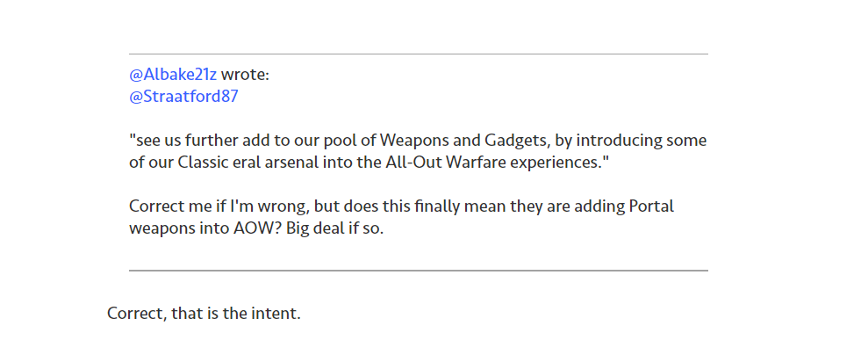
Task: Click the word "wrote:" beside the username
Action: click(x=245, y=75)
